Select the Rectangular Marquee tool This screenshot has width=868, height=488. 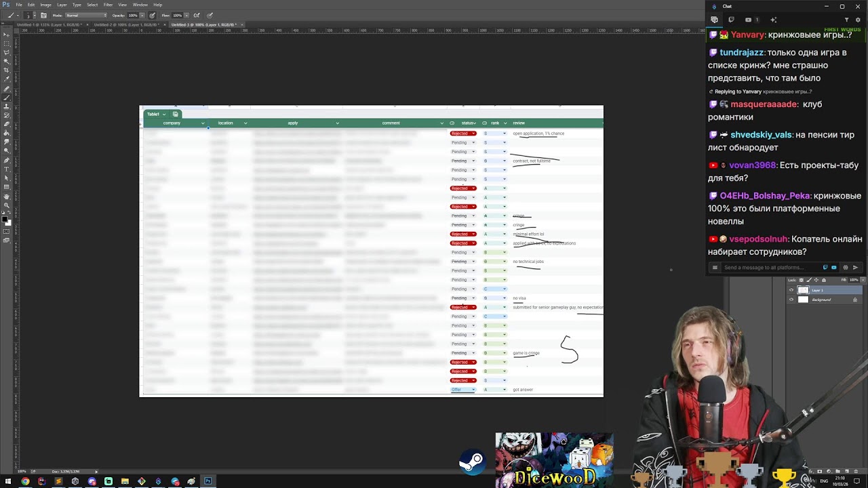tap(6, 43)
